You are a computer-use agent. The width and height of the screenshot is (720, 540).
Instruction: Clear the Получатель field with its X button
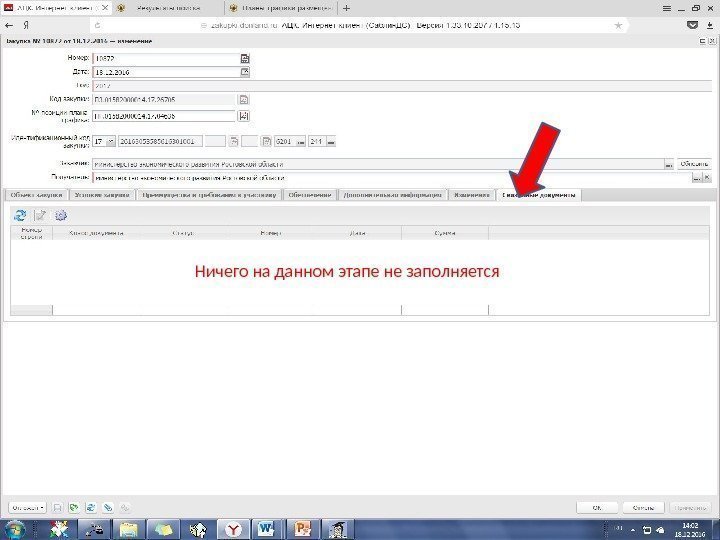707,178
